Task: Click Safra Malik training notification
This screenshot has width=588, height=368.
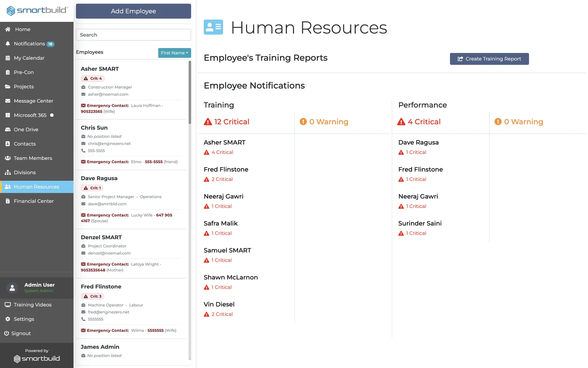Action: tap(220, 223)
